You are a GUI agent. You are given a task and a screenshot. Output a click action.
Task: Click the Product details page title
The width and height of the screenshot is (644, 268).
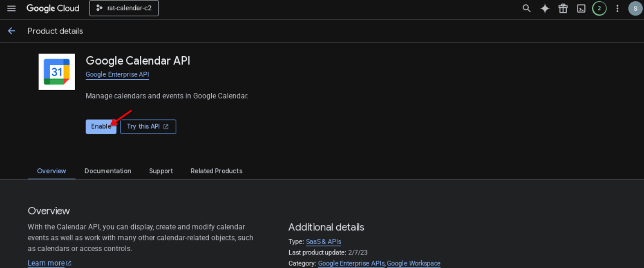pos(55,31)
